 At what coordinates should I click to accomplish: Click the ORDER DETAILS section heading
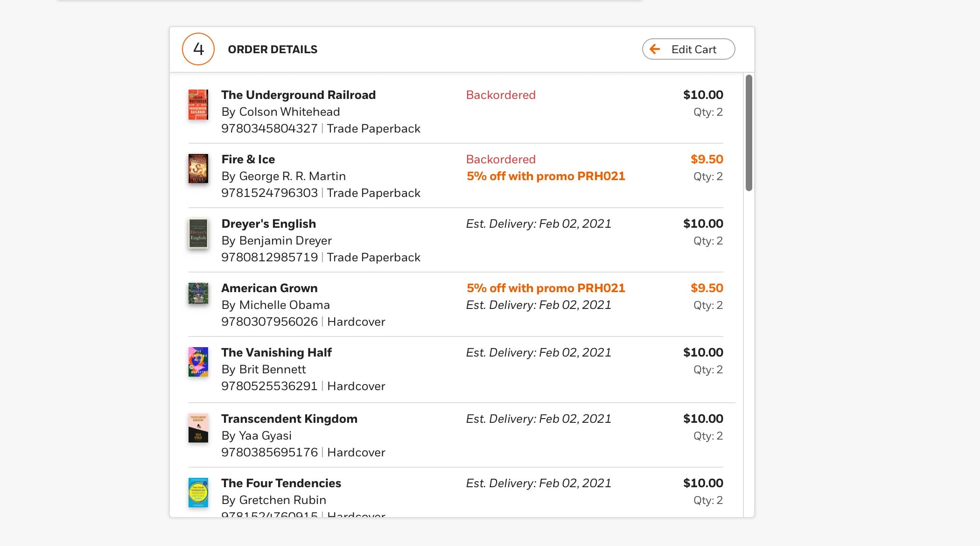[x=273, y=49]
